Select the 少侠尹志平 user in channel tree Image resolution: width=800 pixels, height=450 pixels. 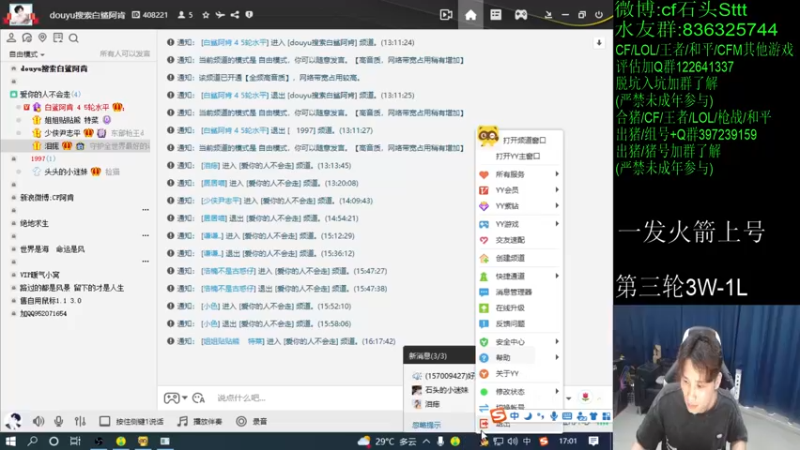(62, 133)
